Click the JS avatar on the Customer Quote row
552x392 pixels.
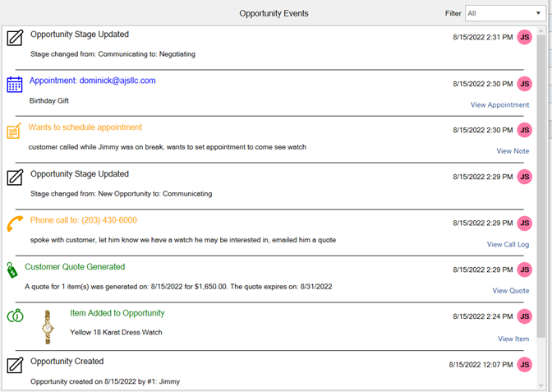(x=525, y=270)
